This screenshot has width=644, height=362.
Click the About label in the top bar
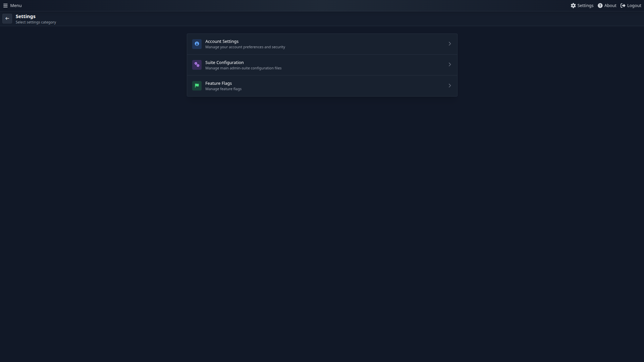[609, 5]
